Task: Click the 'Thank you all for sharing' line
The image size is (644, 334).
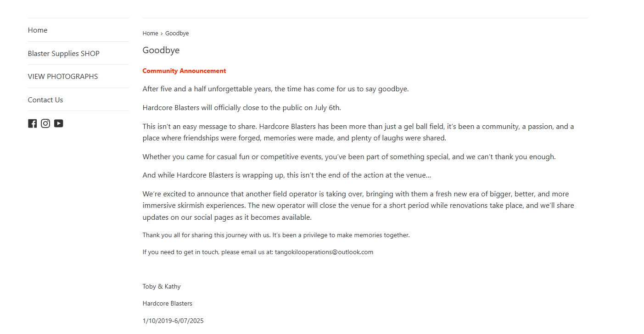Action: click(276, 235)
